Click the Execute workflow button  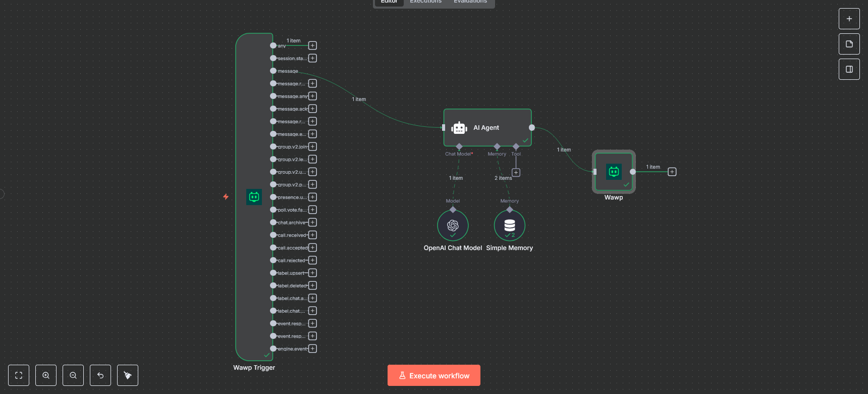[x=433, y=375]
